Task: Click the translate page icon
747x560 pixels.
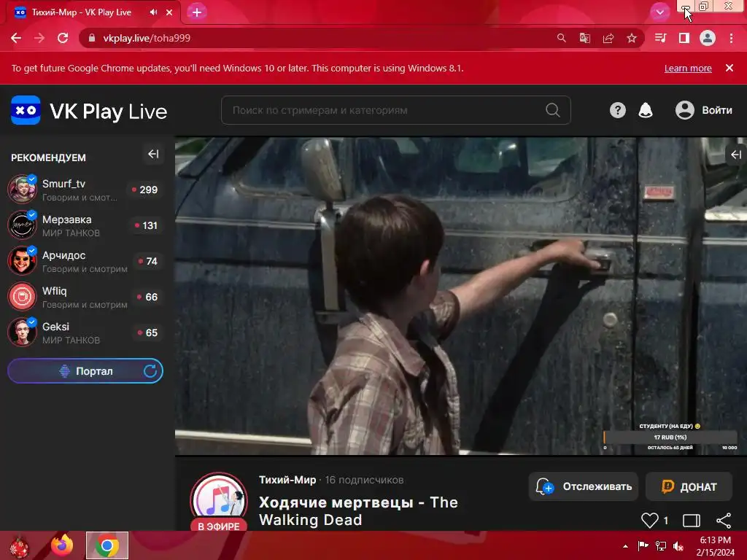Action: click(x=585, y=38)
